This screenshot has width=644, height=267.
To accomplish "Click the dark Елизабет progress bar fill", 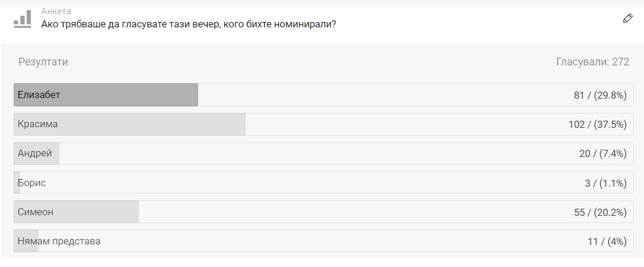I will click(106, 95).
